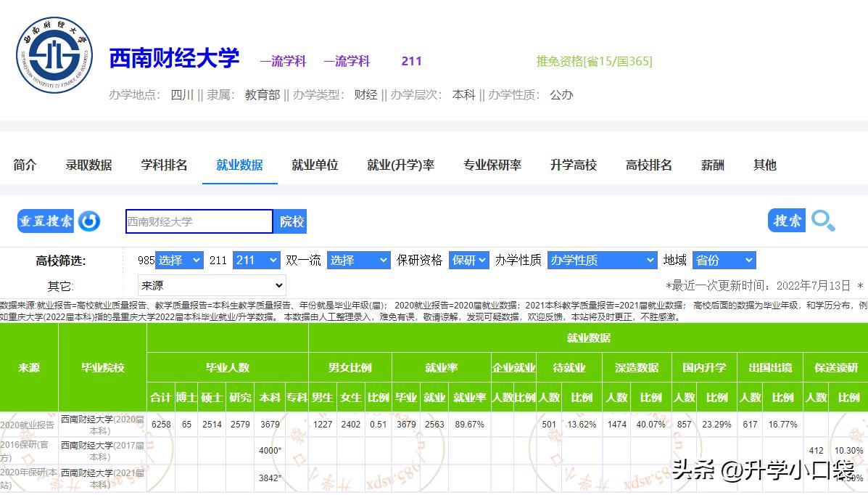
Task: Open the 办学性质 dropdown
Action: point(602,259)
